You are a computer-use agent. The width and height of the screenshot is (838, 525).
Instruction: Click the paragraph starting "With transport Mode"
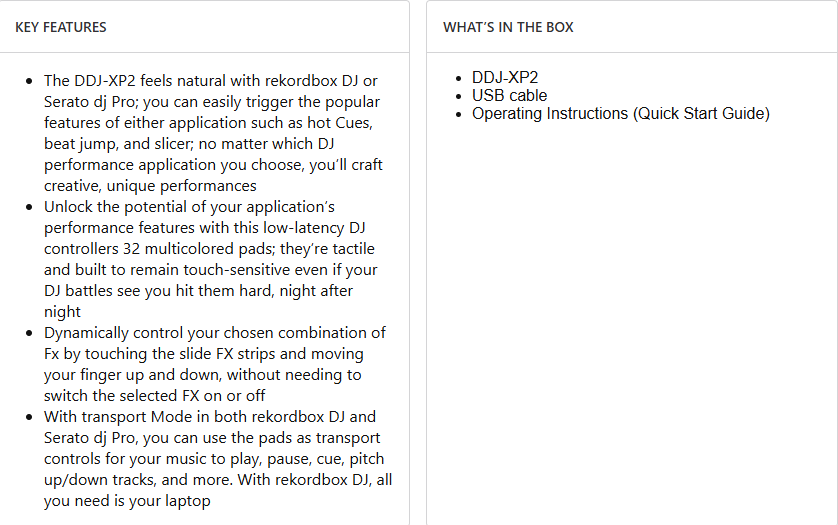214,458
